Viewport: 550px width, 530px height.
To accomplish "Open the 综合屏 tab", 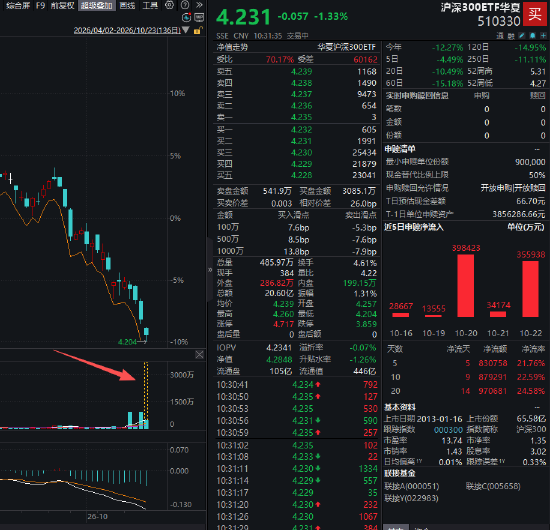I will click(18, 5).
